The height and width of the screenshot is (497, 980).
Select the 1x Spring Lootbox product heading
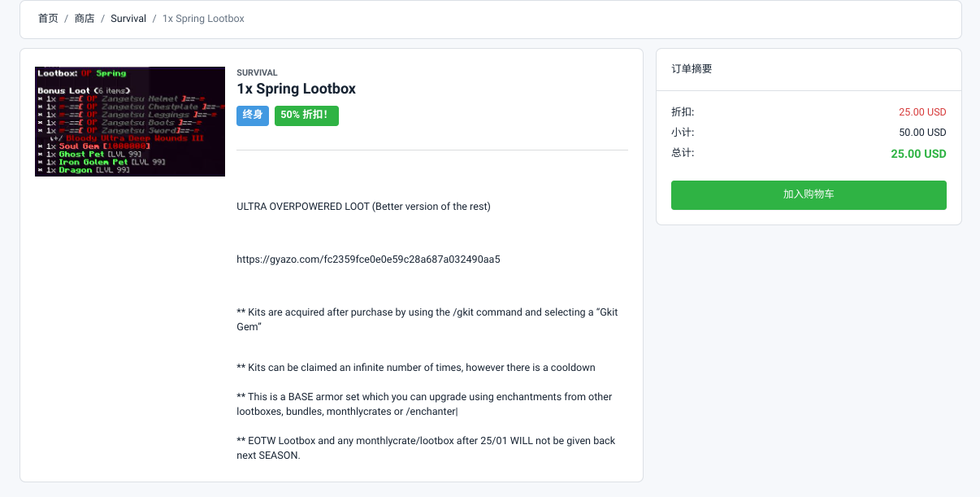tap(297, 89)
